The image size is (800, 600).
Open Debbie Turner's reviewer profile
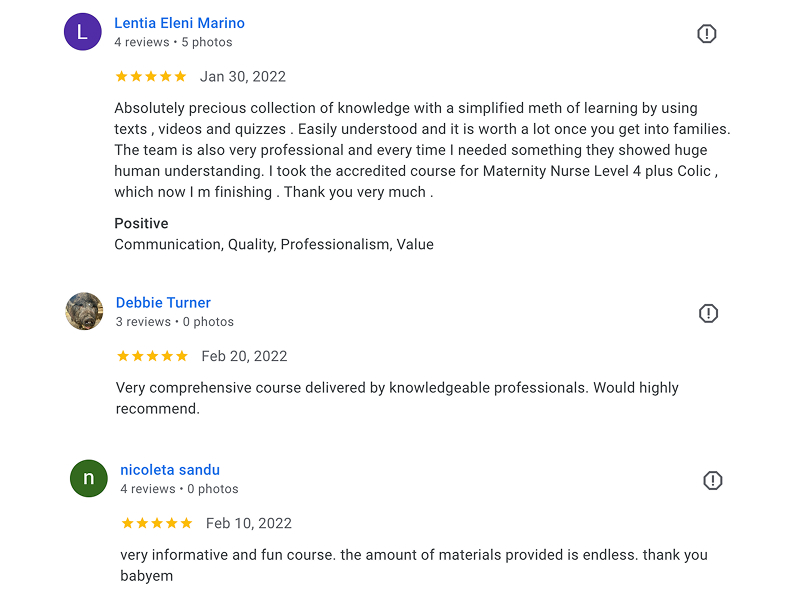[x=163, y=303]
